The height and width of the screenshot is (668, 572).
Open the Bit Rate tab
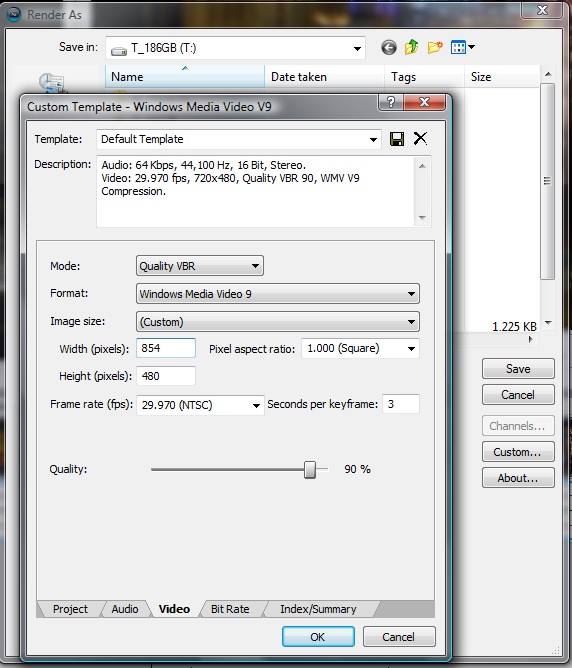[x=230, y=609]
